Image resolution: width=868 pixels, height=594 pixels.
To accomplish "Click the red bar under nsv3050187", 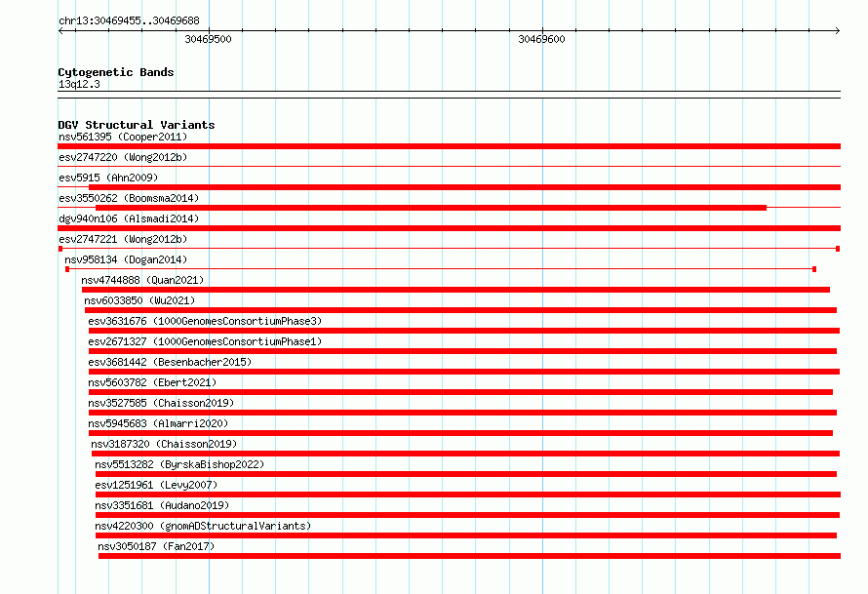I will click(469, 556).
